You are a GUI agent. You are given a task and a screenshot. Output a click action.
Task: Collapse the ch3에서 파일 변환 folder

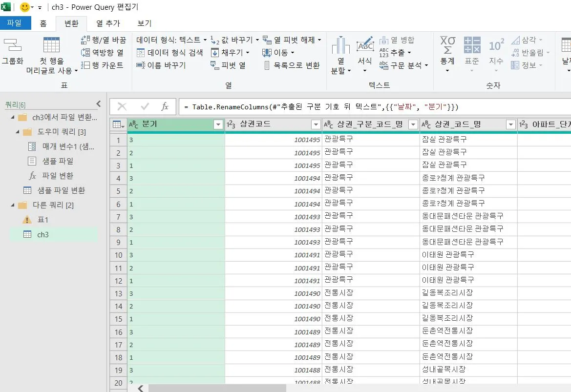click(13, 117)
